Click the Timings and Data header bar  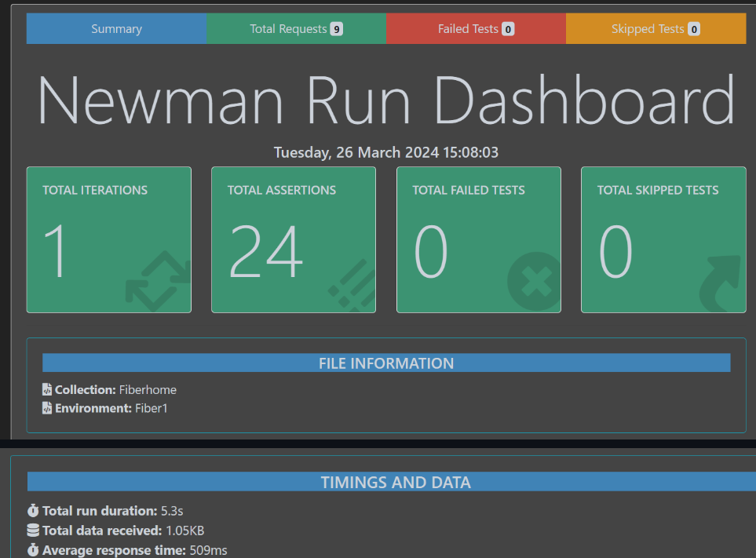[x=395, y=482]
